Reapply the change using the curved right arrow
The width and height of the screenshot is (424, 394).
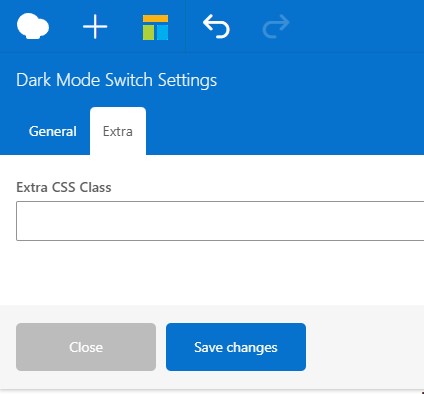click(x=276, y=26)
